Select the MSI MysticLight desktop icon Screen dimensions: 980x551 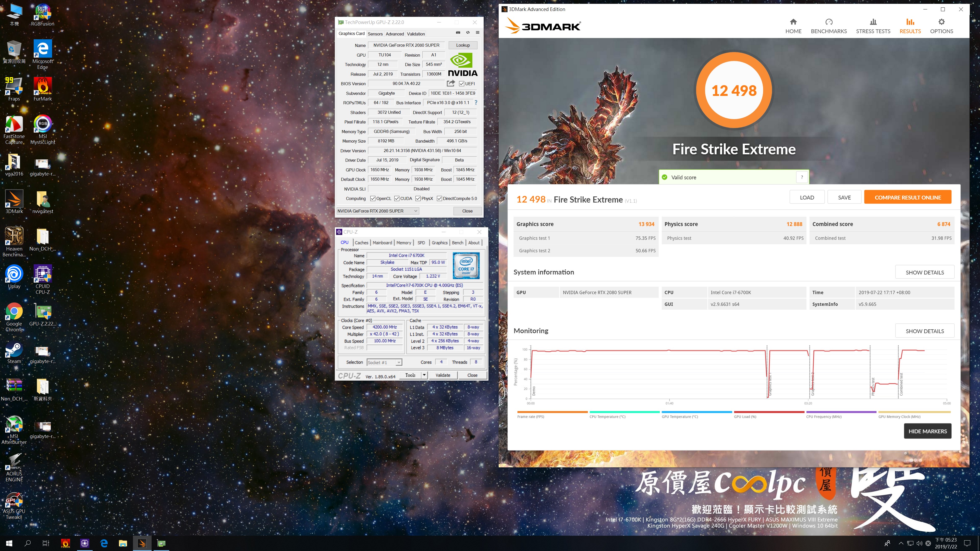click(43, 130)
